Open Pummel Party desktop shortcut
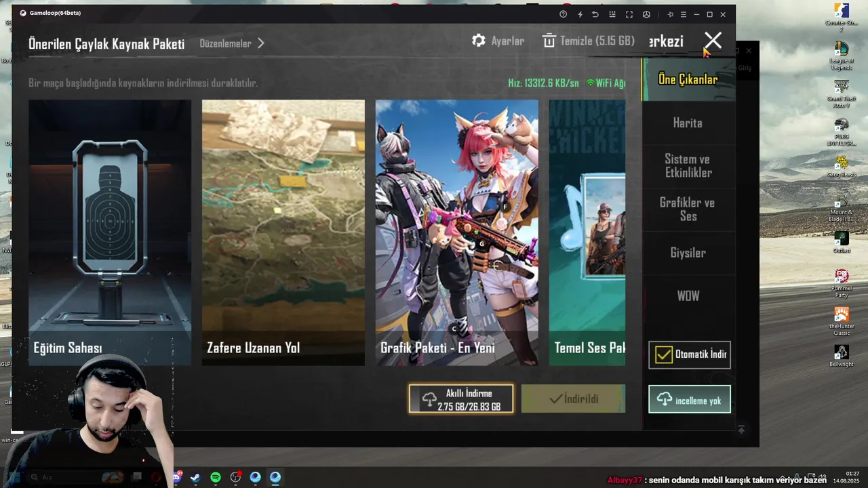868x488 pixels. coord(842,283)
